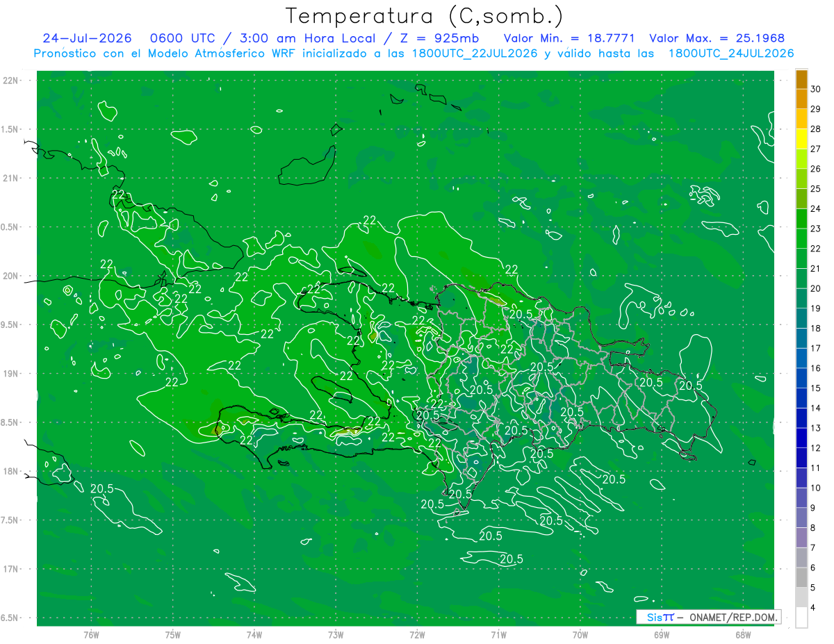Screen dimensions: 834x644
Task: Click 'Valor Min. = 18.7771' text
Action: [569, 38]
